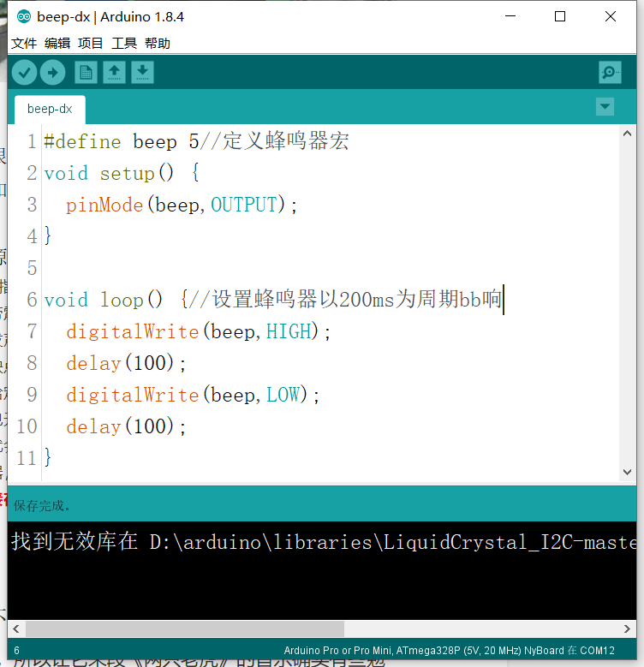The image size is (644, 667).
Task: Click the Arduino logo in title bar
Action: [x=24, y=17]
